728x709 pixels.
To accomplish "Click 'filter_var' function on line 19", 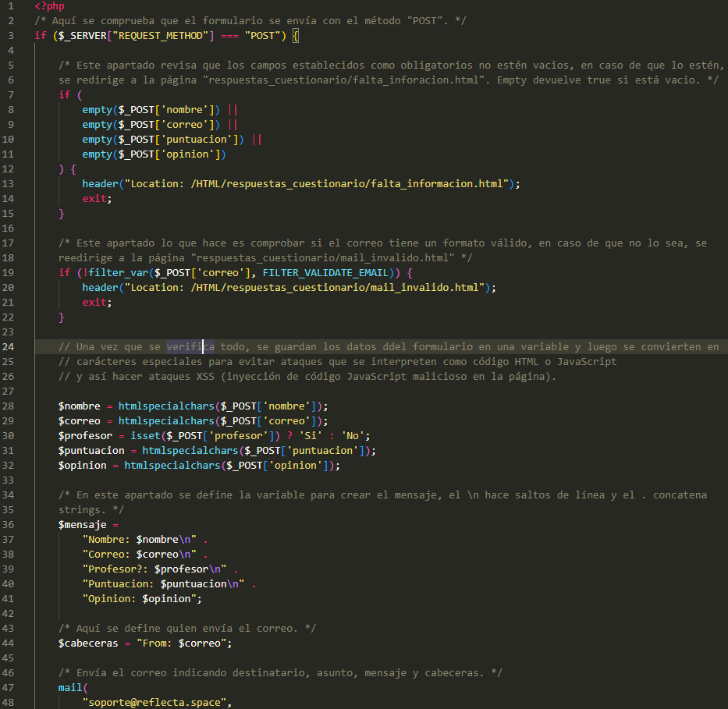I will (x=119, y=273).
